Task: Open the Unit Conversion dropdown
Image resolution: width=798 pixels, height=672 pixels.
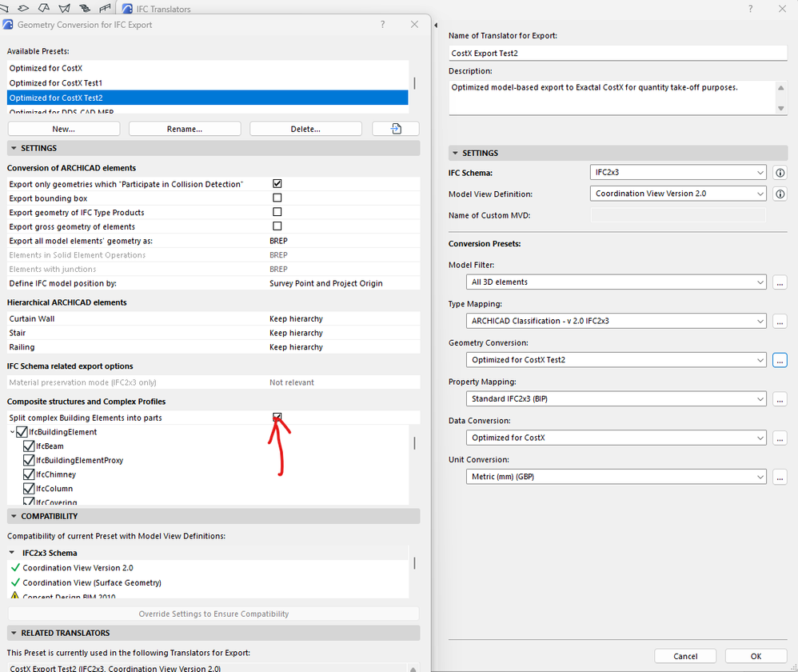Action: [616, 477]
